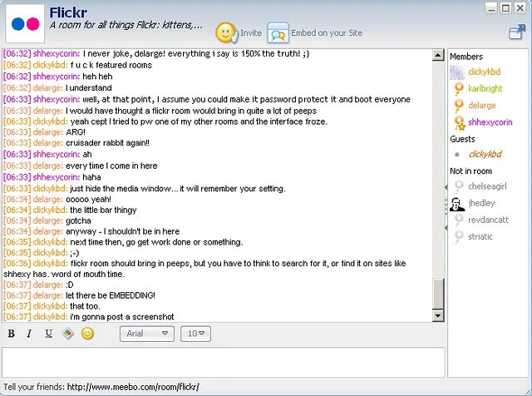
Task: Click the Invite label
Action: pyautogui.click(x=251, y=33)
